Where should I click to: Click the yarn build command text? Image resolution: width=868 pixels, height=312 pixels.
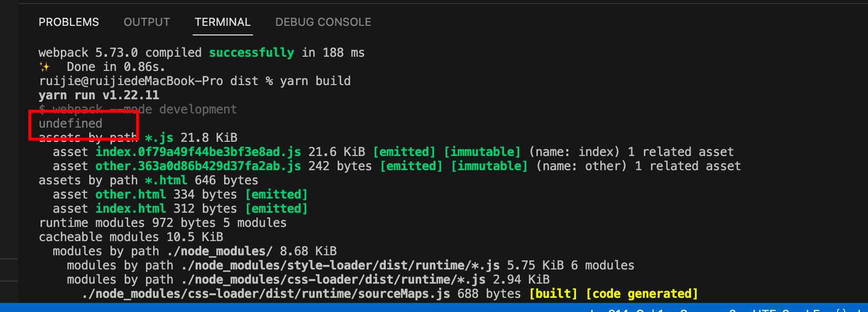tap(315, 81)
